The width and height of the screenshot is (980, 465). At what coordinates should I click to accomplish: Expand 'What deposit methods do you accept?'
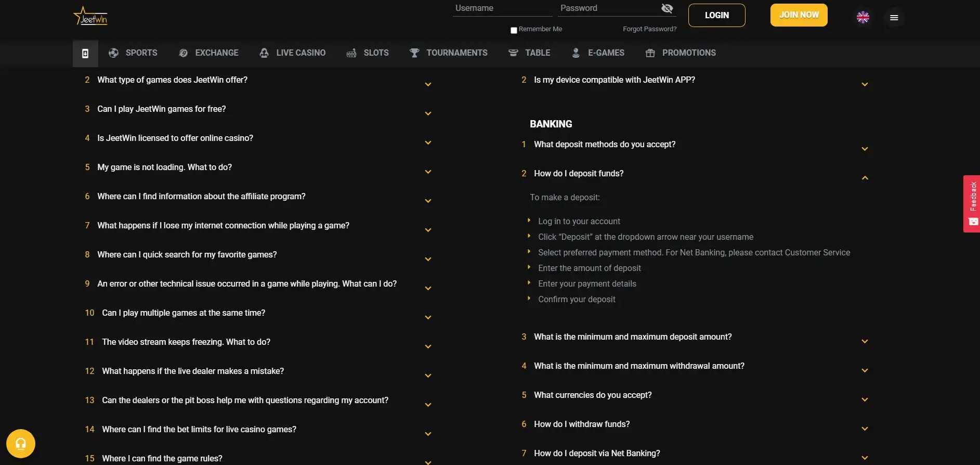(865, 149)
